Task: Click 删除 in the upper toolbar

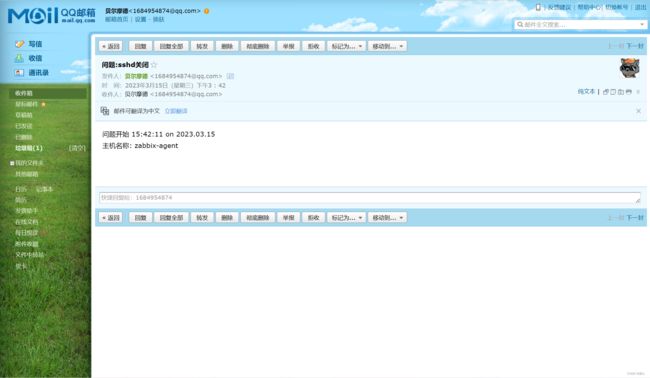Action: click(227, 46)
